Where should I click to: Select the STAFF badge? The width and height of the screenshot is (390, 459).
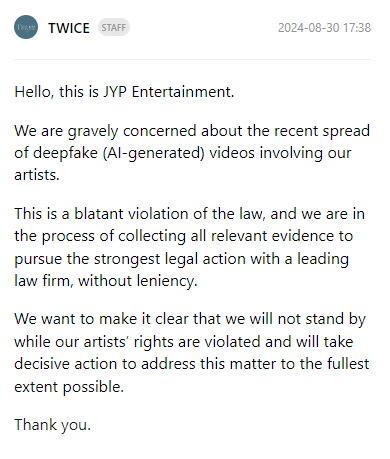114,27
